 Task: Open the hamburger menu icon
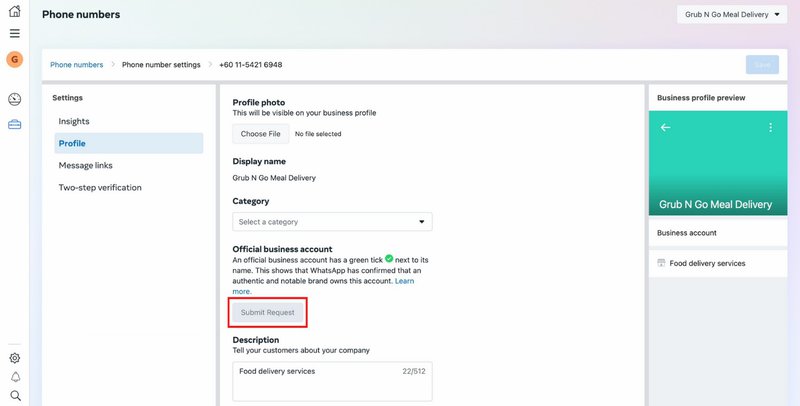[15, 34]
